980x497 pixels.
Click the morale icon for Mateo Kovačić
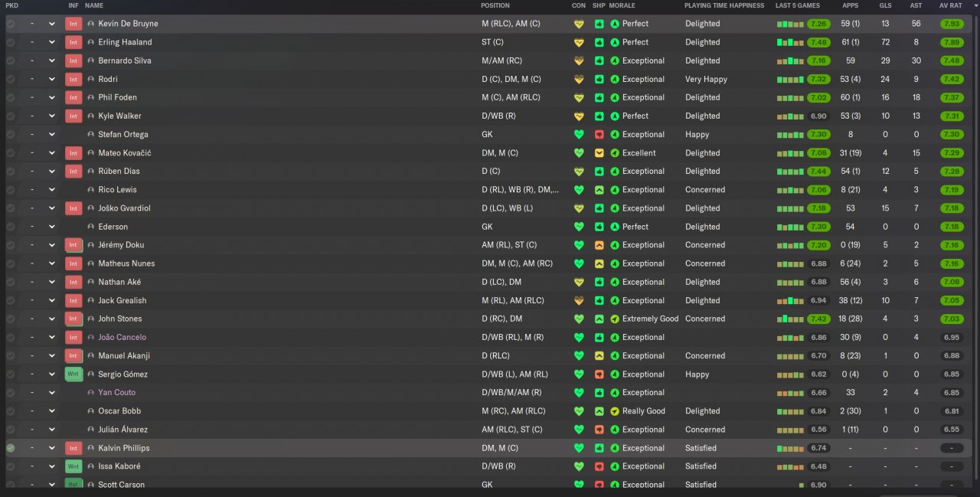[615, 153]
